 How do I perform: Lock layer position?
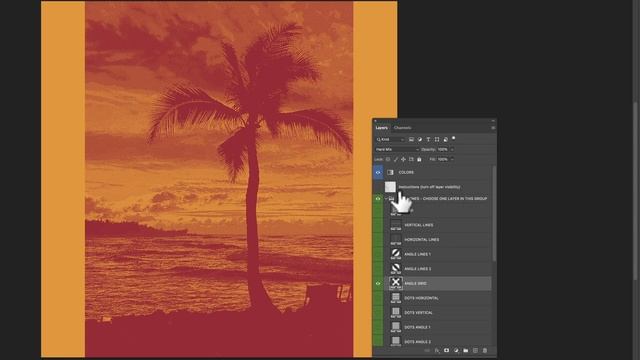coord(403,159)
